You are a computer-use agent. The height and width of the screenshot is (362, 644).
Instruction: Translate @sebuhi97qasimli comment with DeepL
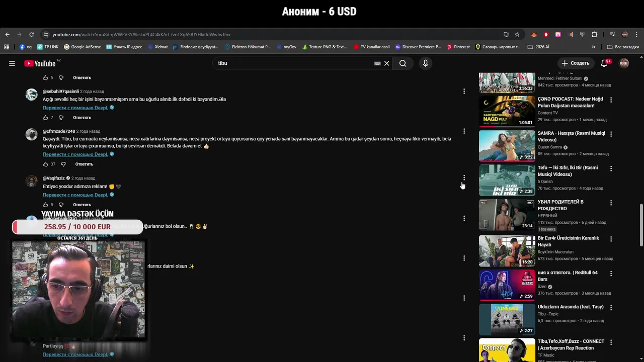click(x=75, y=108)
